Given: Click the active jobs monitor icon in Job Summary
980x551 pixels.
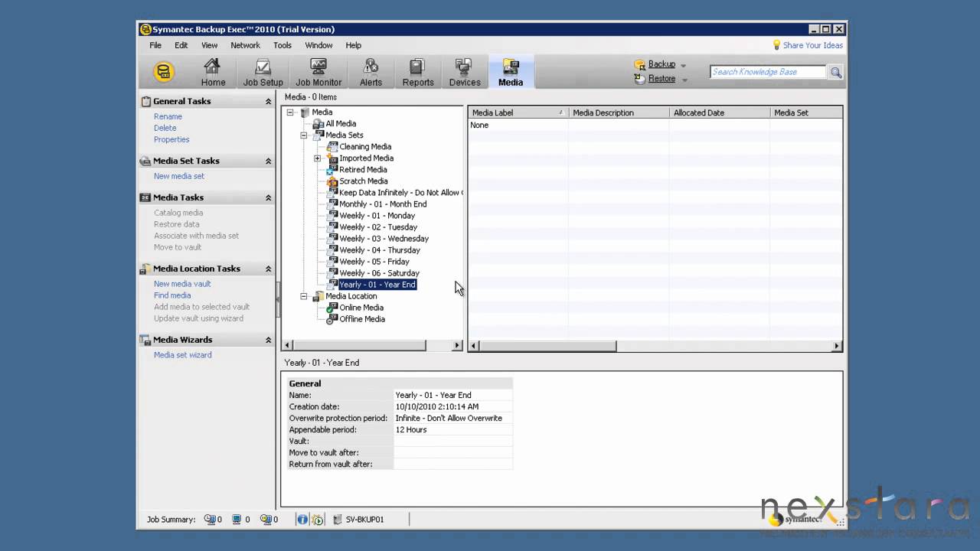Looking at the screenshot, I should pos(236,520).
